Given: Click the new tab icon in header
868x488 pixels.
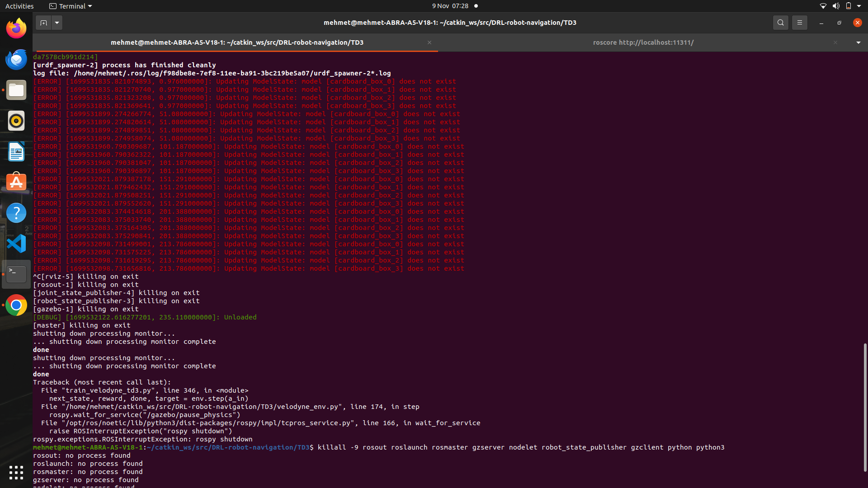Looking at the screenshot, I should 43,23.
